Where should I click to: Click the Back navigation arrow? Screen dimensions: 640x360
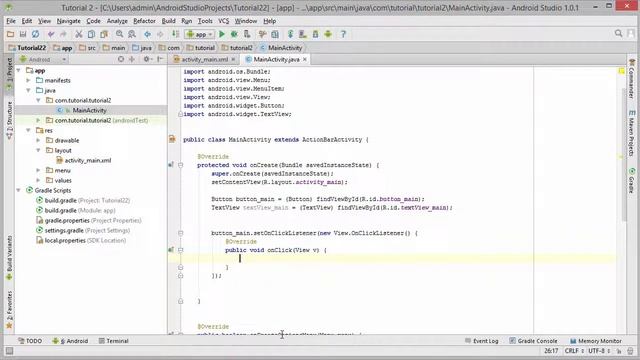pos(147,34)
